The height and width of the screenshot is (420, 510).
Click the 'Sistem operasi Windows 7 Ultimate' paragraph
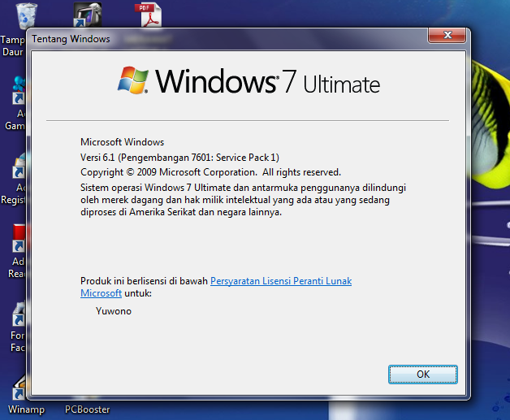click(243, 200)
